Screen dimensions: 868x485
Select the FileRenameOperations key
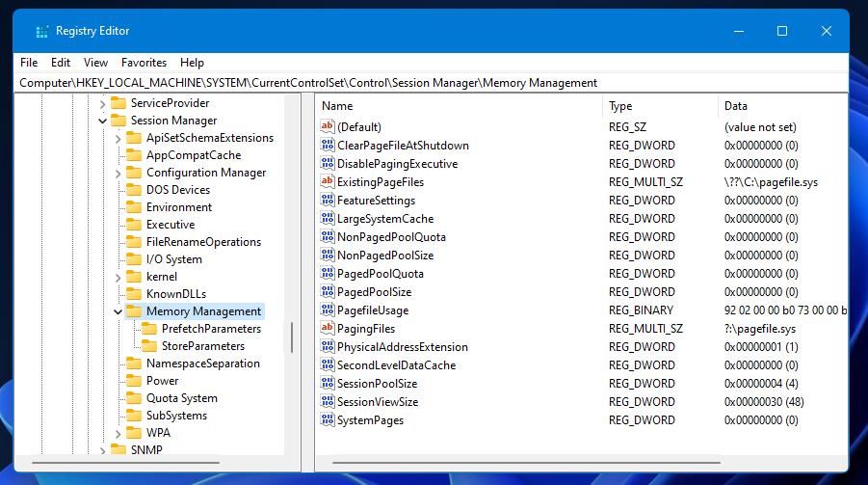(203, 242)
